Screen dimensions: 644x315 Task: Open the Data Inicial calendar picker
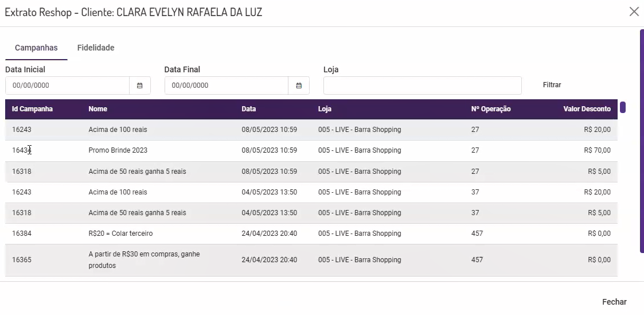[140, 85]
